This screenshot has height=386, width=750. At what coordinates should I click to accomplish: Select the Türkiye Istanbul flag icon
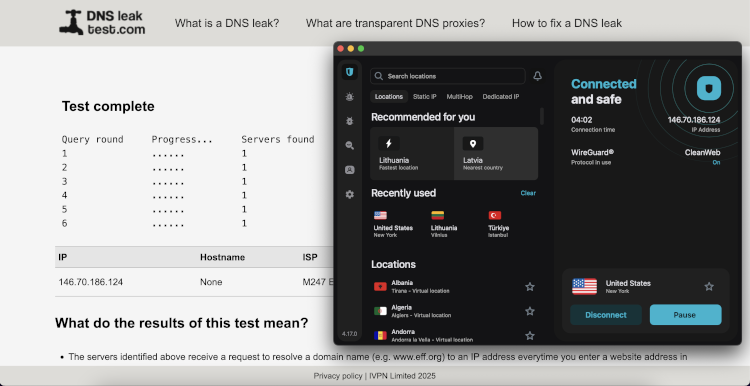tap(495, 215)
